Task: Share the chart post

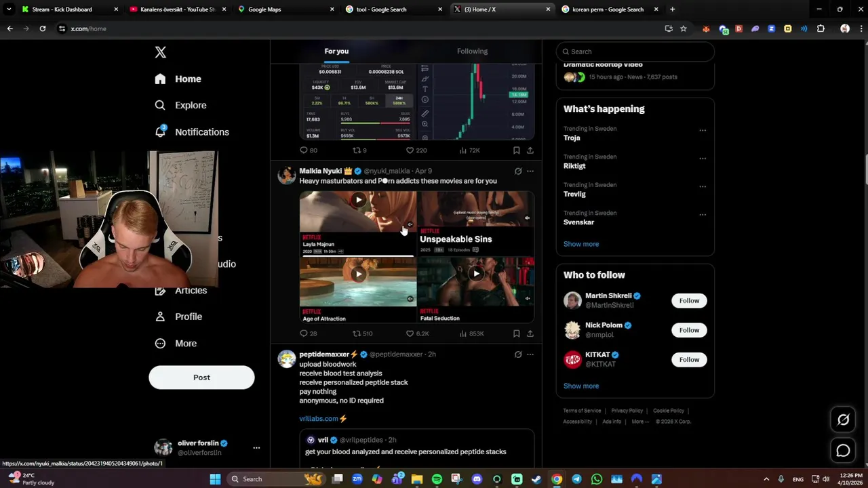Action: (530, 150)
